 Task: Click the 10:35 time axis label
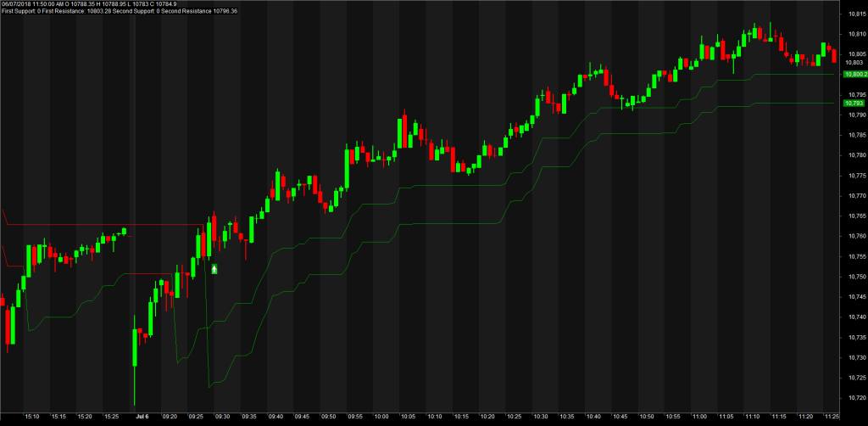pyautogui.click(x=567, y=416)
